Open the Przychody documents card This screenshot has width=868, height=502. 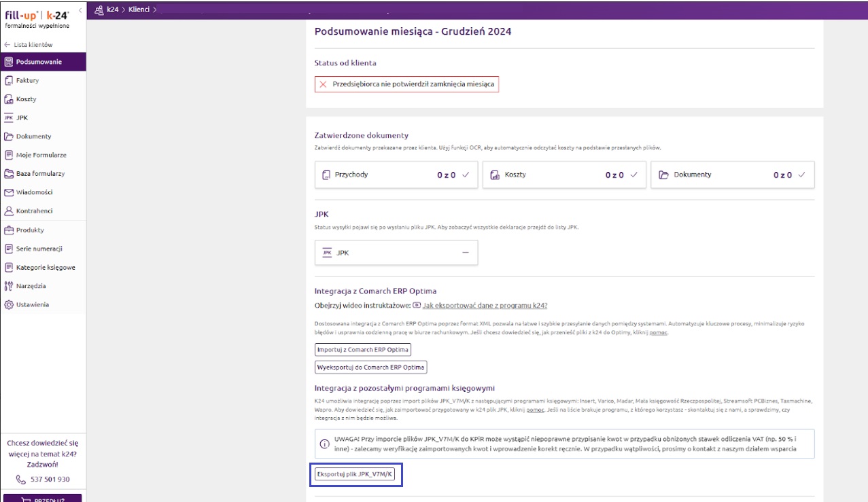(x=396, y=175)
